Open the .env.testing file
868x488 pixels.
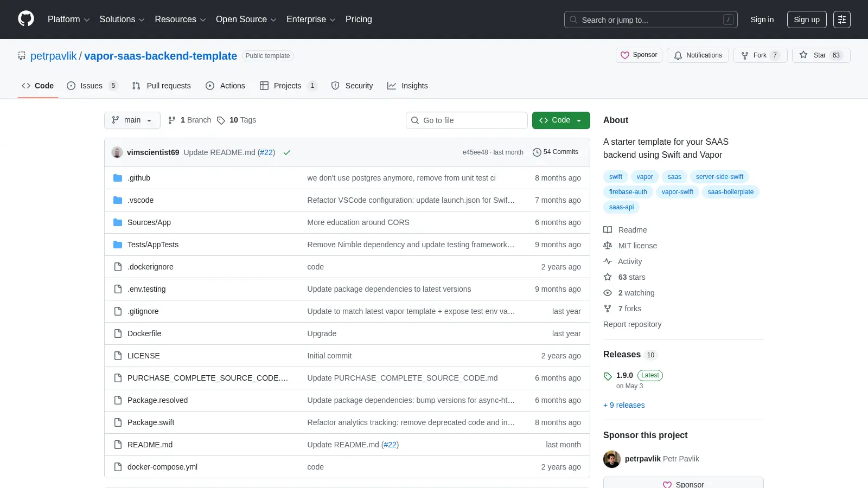pos(146,289)
